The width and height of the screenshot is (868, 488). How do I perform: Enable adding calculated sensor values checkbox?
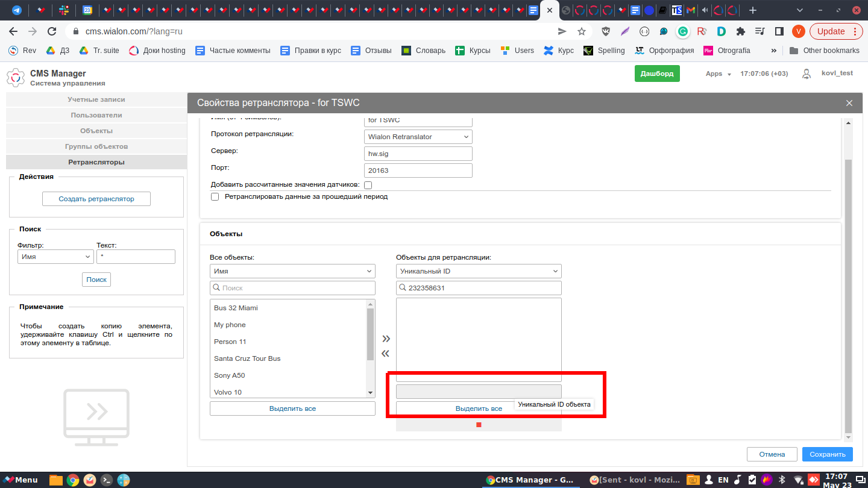pos(368,185)
